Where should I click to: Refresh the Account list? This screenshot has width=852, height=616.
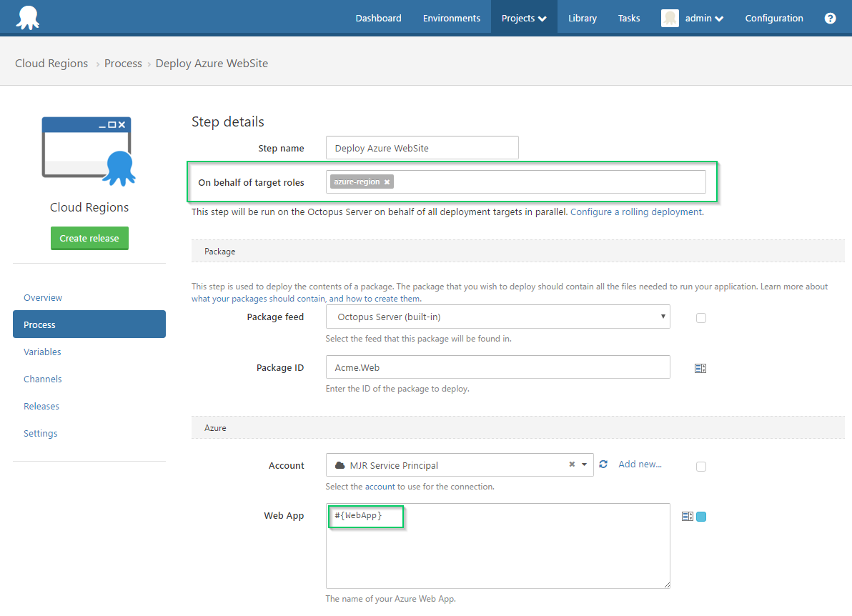pyautogui.click(x=603, y=464)
